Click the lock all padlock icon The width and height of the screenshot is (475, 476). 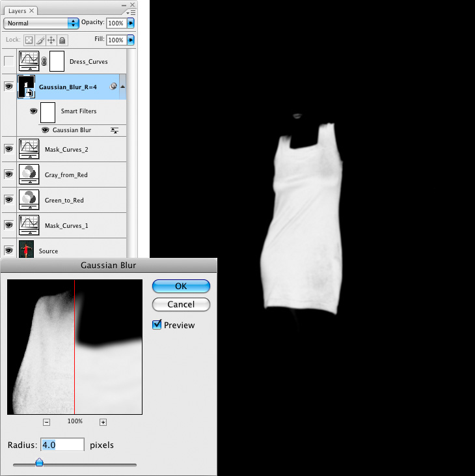click(62, 40)
